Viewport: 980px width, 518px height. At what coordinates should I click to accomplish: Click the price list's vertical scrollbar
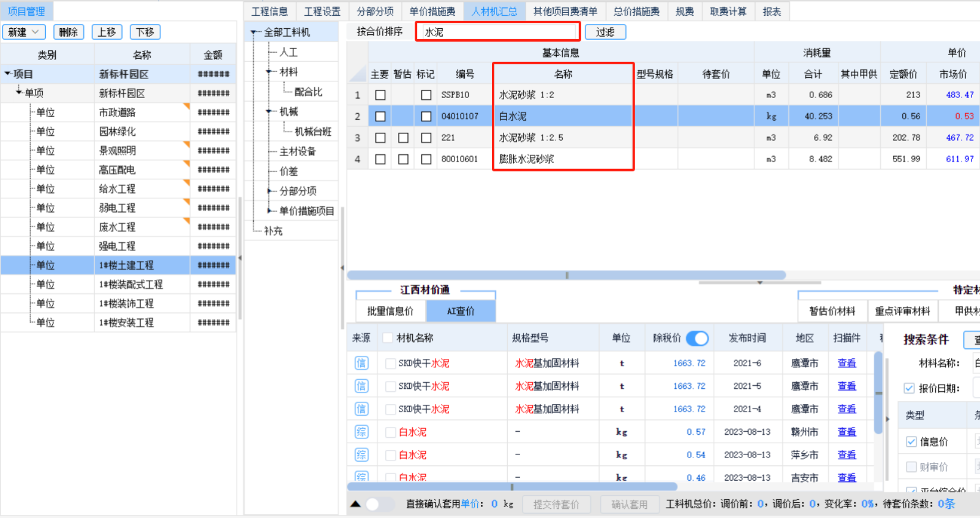pos(878,393)
